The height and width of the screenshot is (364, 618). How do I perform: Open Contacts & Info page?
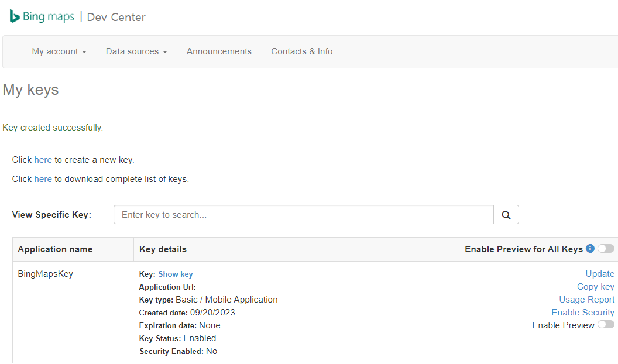tap(301, 51)
